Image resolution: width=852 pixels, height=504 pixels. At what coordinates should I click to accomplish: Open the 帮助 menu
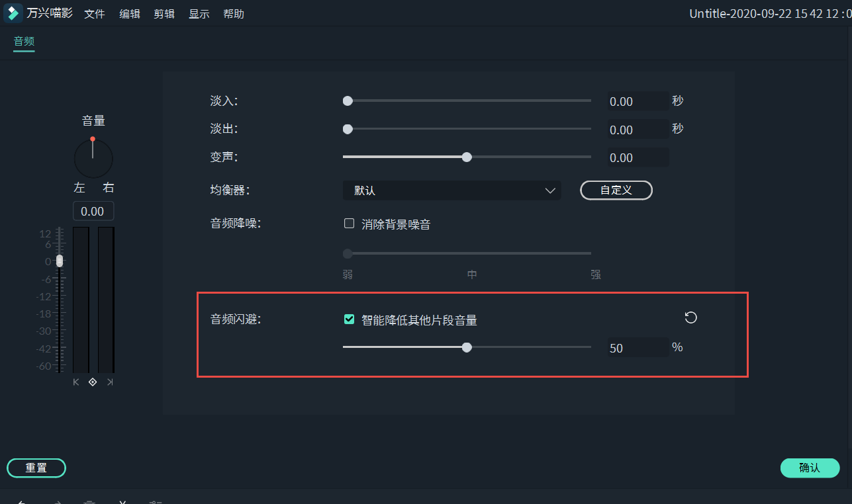pyautogui.click(x=233, y=13)
